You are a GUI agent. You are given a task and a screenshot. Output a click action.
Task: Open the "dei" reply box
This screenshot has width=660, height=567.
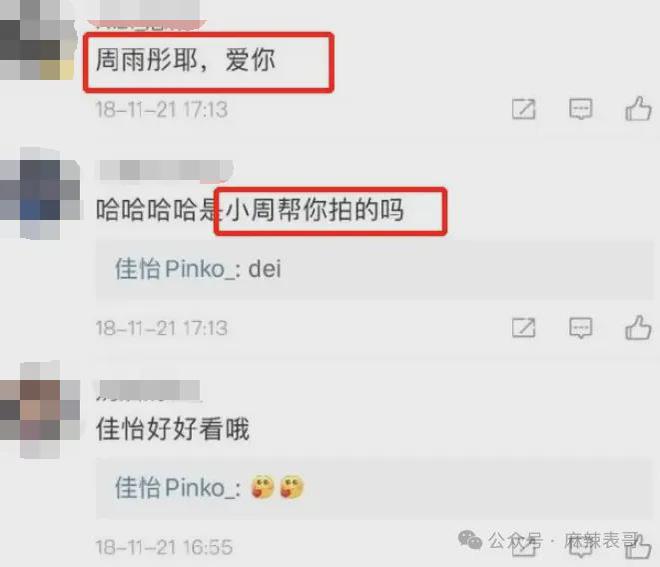pyautogui.click(x=375, y=269)
